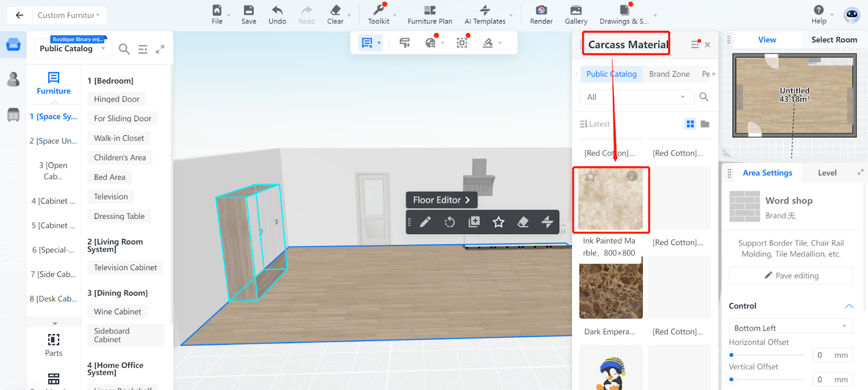Adjust the Horizontal Offset slider

[x=732, y=355]
